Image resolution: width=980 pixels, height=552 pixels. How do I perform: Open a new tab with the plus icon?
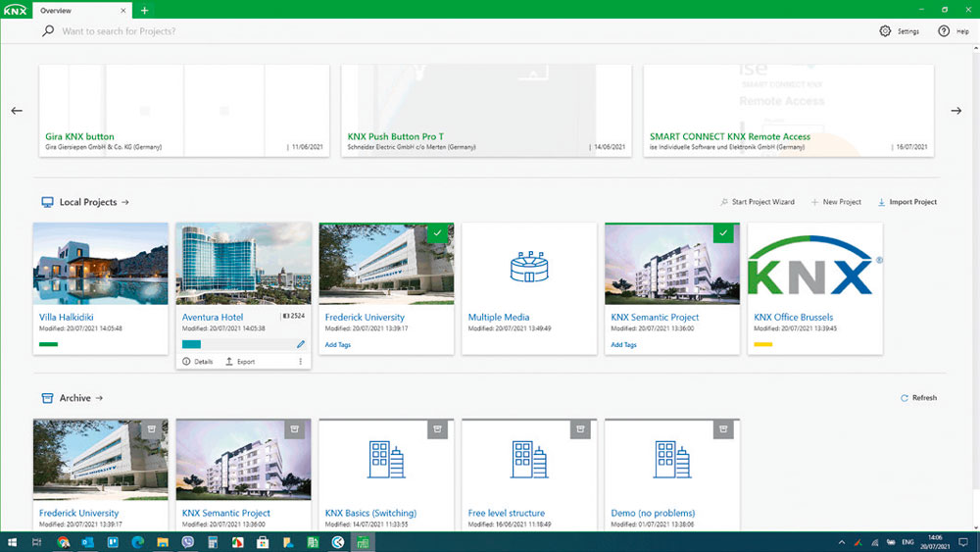click(144, 10)
